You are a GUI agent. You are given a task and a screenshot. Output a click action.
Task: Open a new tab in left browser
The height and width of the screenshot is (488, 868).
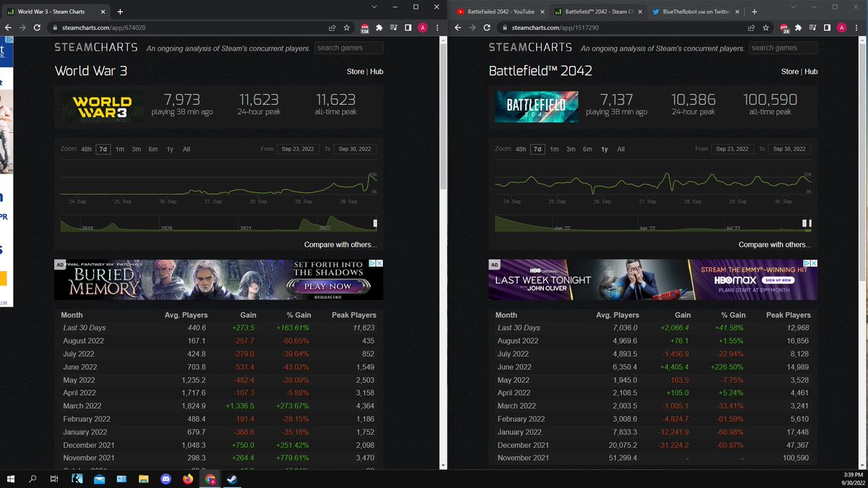[120, 12]
